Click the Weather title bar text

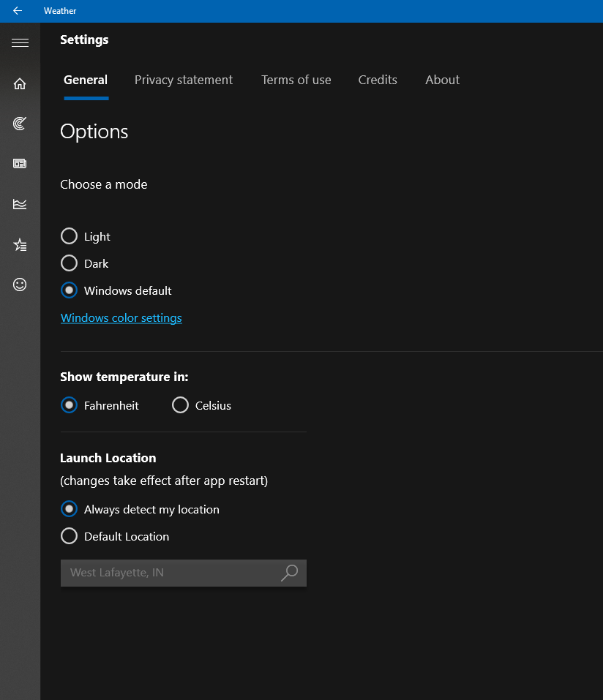60,11
